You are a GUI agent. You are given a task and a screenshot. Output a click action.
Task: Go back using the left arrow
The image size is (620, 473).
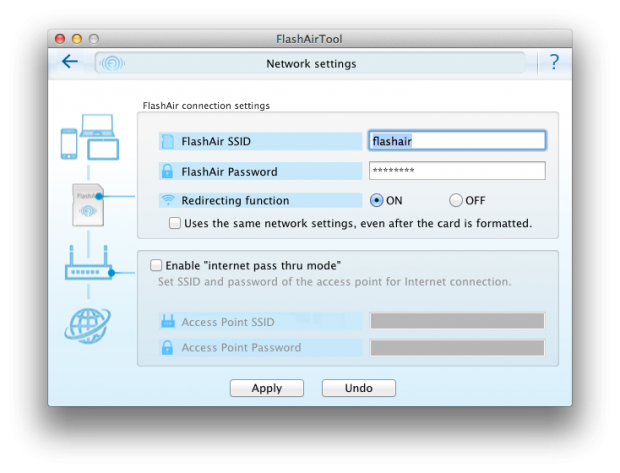[x=70, y=61]
